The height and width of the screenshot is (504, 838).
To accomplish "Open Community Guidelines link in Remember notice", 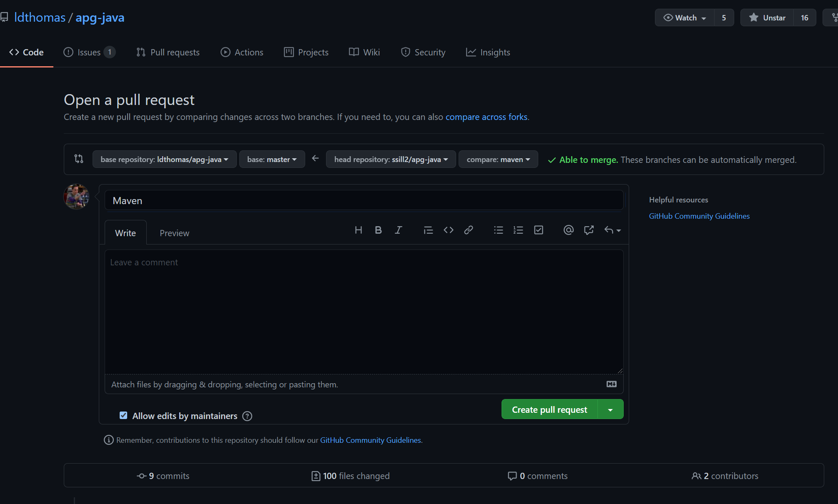I will coord(371,440).
